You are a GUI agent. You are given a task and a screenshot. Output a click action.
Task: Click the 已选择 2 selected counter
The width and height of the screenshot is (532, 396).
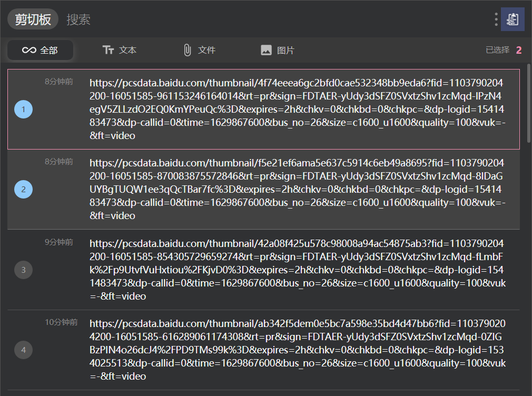pos(504,50)
